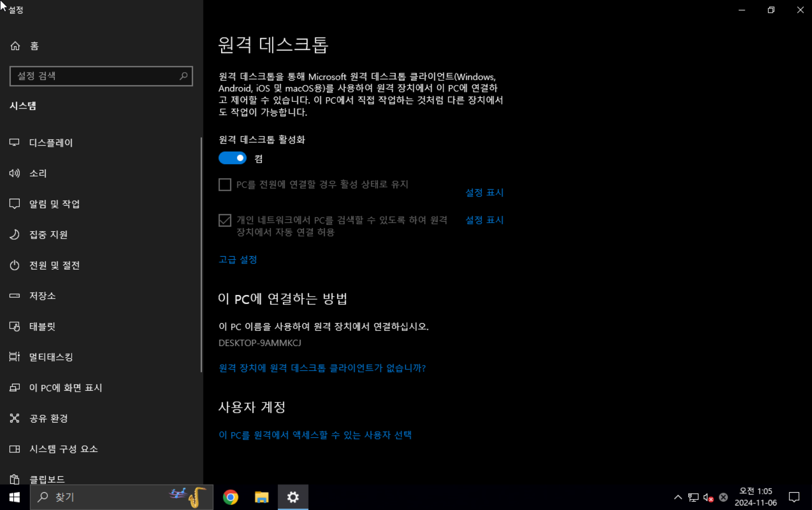Uncheck the private network discovery checkbox

(225, 220)
